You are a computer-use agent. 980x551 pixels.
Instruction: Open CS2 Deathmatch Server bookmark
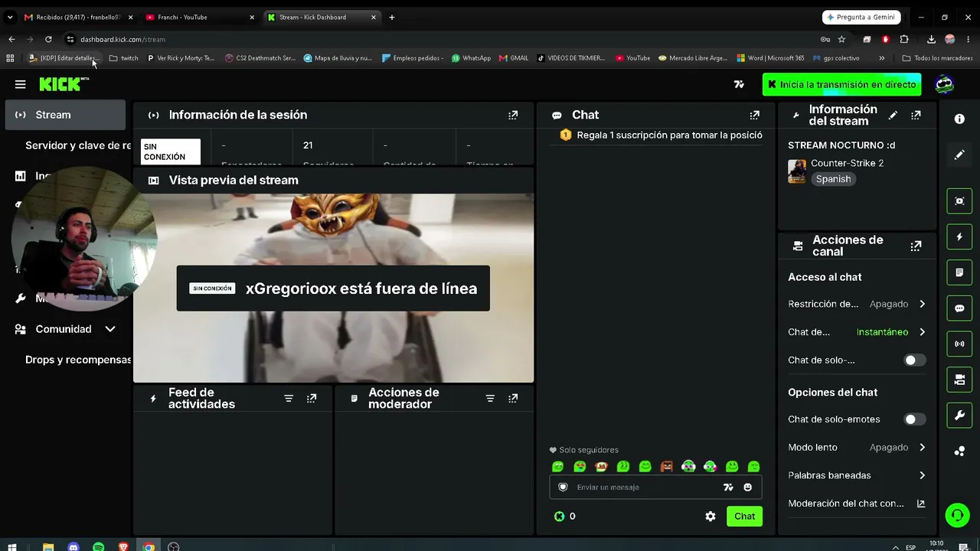(x=260, y=58)
